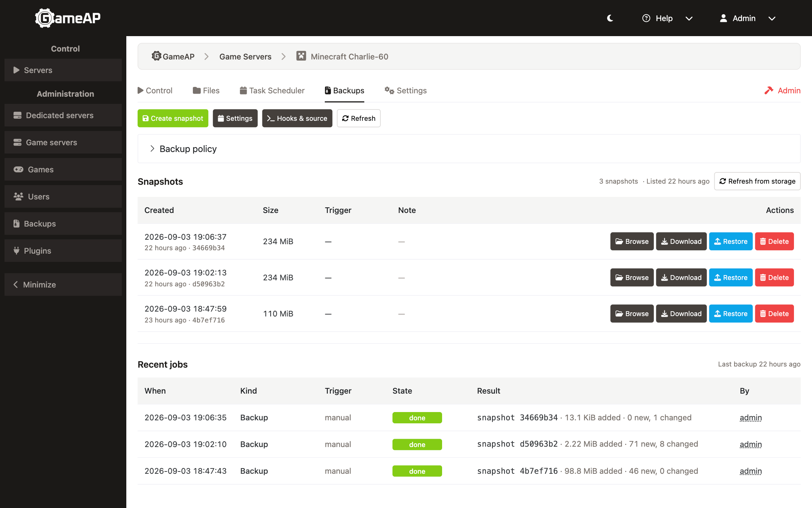Click the done badge for 19:06:35 job
The width and height of the screenshot is (812, 508).
tap(417, 418)
